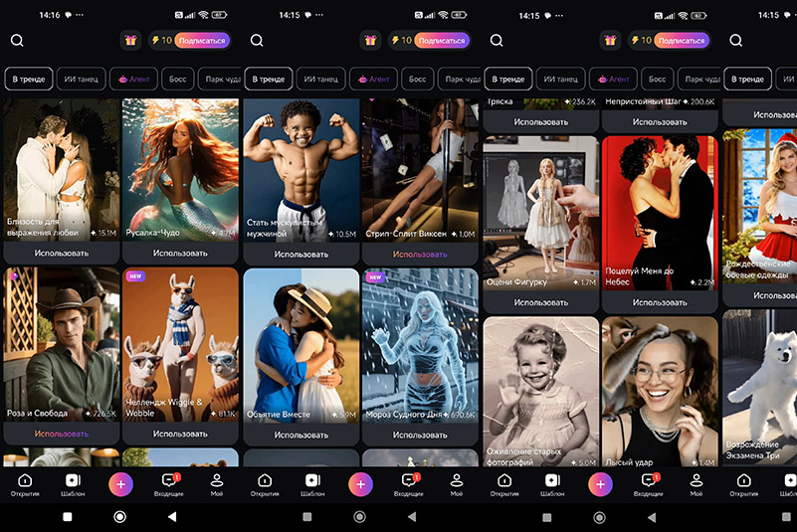Open the Шаблон icon in the third screen
The image size is (797, 532).
click(552, 483)
